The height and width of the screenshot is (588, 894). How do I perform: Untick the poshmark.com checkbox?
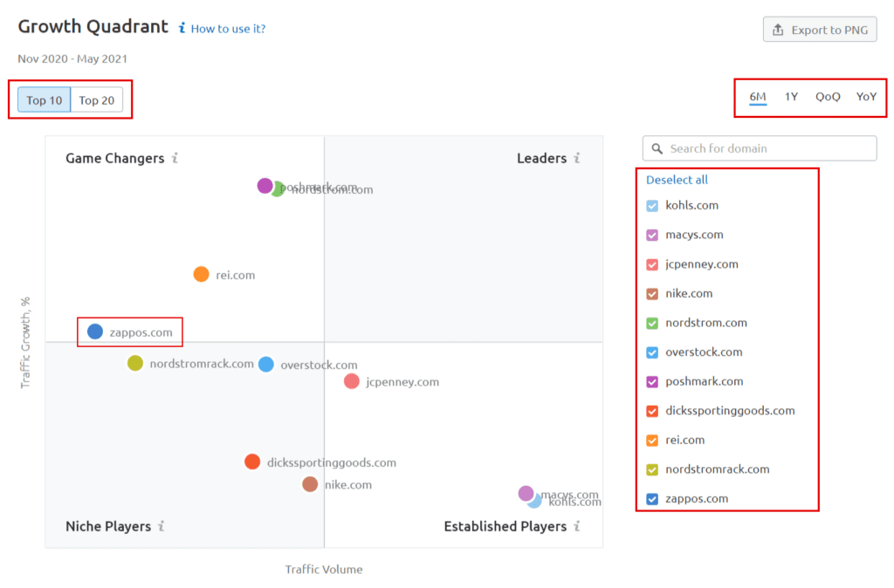[652, 382]
